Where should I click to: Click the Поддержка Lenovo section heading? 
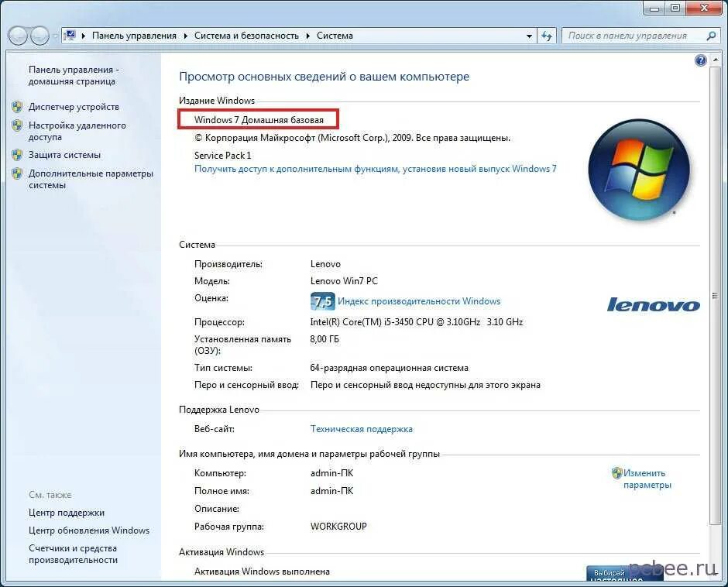(219, 410)
